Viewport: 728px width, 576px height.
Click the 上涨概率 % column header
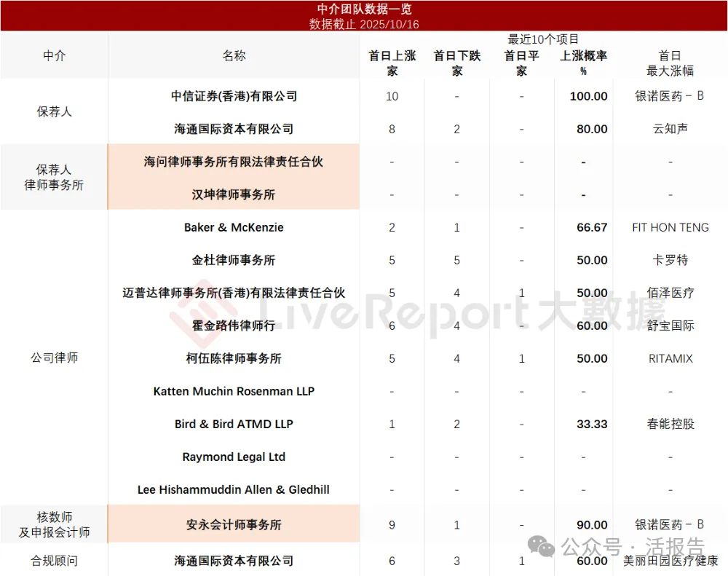coord(583,63)
